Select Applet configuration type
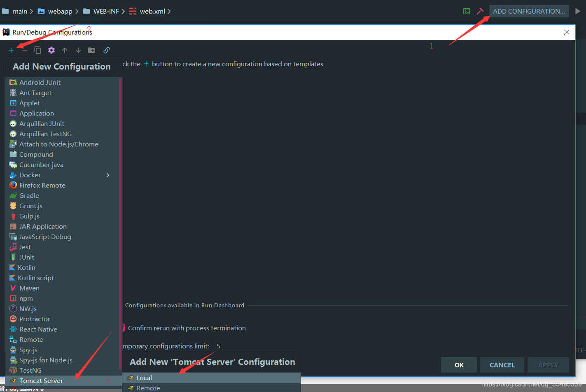 point(62,103)
